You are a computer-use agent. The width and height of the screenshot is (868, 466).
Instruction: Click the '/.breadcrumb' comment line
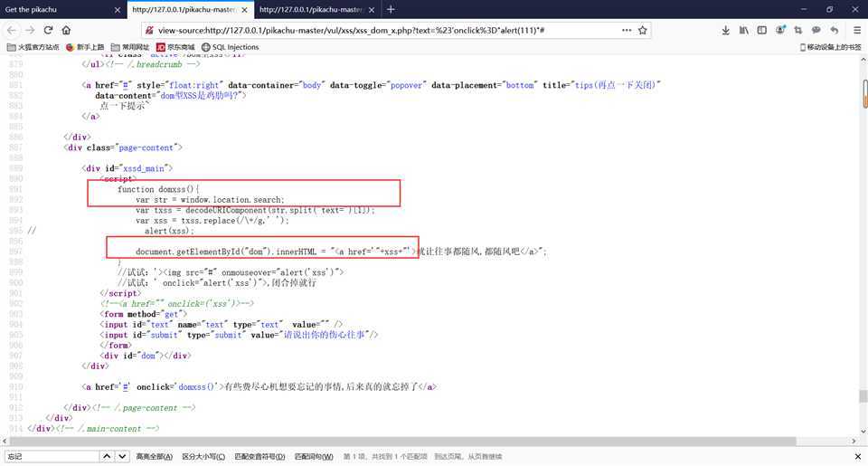[x=141, y=64]
